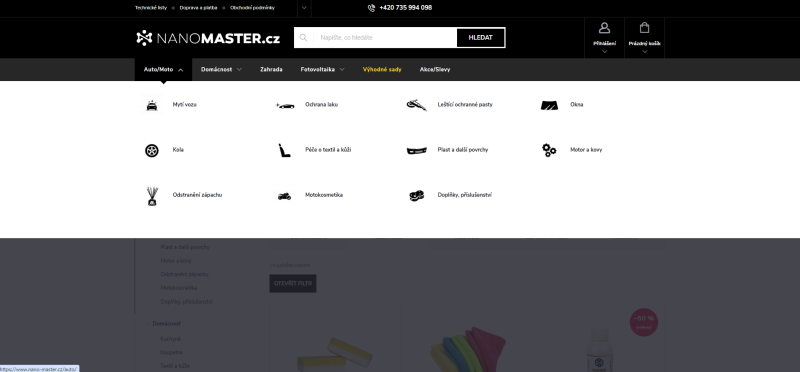Open the Ochrana laku text link
This screenshot has width=800, height=372.
[x=321, y=105]
